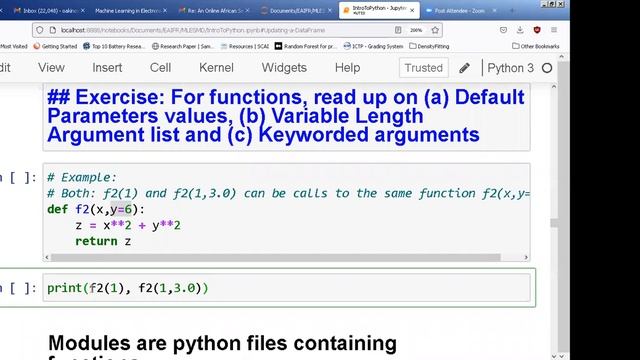640x360 pixels.
Task: Click the Trusted notebook button
Action: pyautogui.click(x=424, y=68)
